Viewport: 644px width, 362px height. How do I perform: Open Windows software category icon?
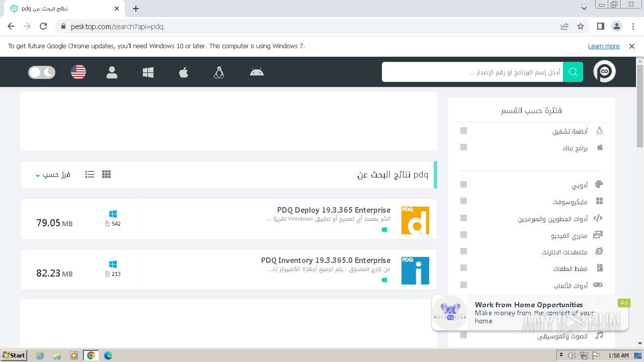[148, 72]
